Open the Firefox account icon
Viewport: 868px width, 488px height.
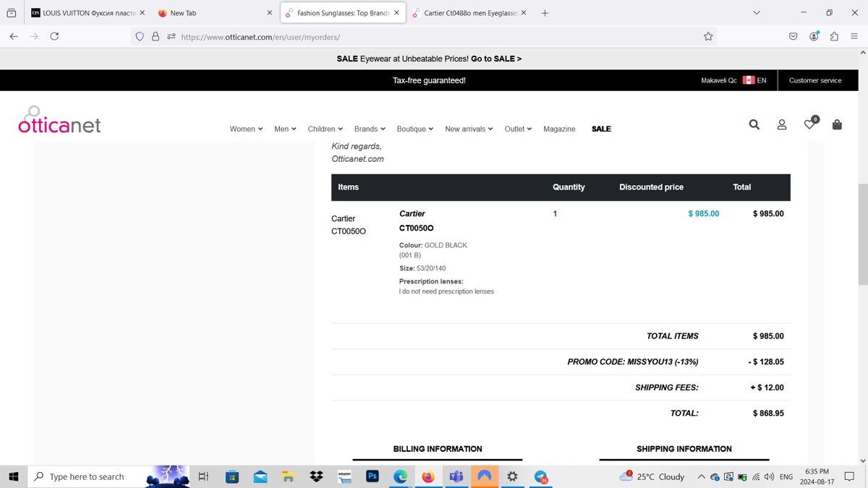(x=814, y=36)
